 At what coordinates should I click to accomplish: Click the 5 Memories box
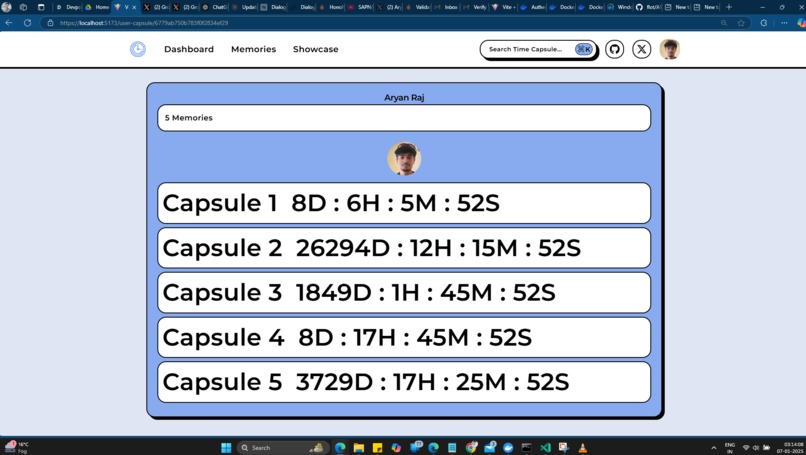(x=404, y=118)
